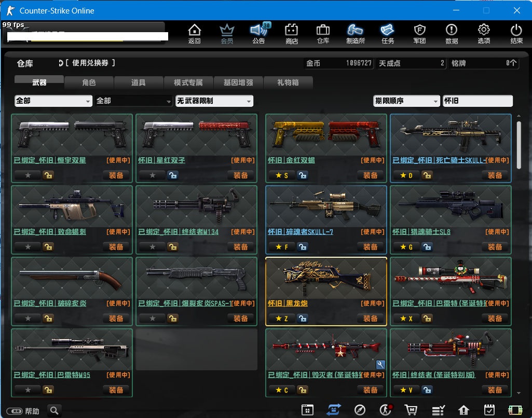Select the 终结者M134 minigun thumbnail
532x418 pixels.
(x=196, y=206)
